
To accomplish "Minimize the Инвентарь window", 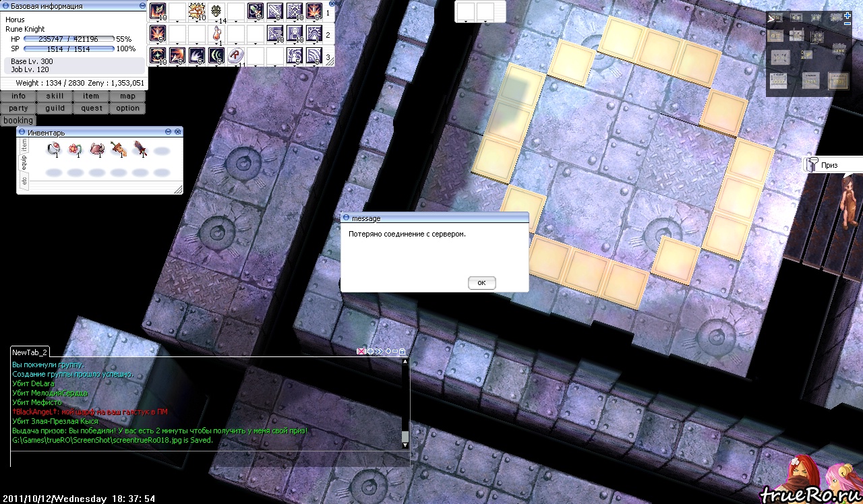I will [168, 131].
